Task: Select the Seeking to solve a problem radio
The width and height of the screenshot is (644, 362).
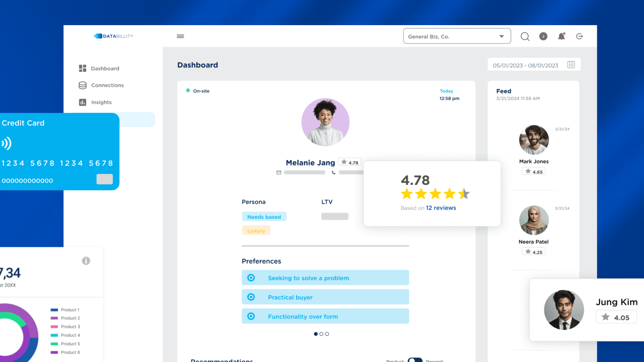Action: click(251, 278)
